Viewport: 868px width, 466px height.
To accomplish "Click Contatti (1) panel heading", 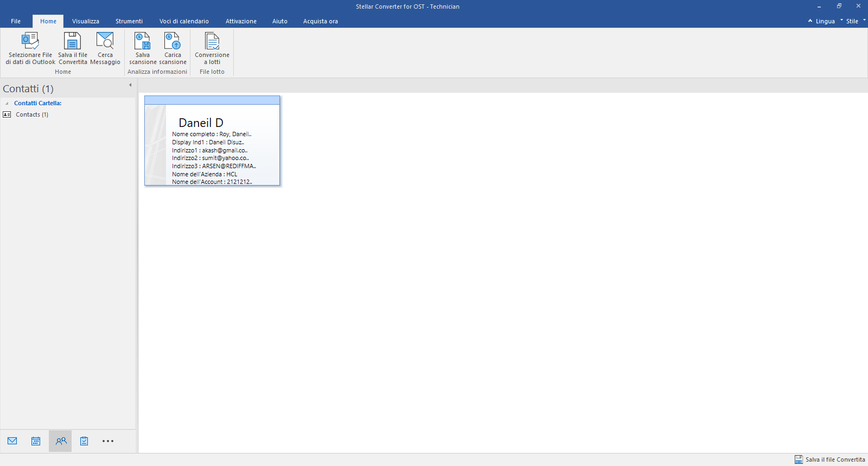I will 28,88.
